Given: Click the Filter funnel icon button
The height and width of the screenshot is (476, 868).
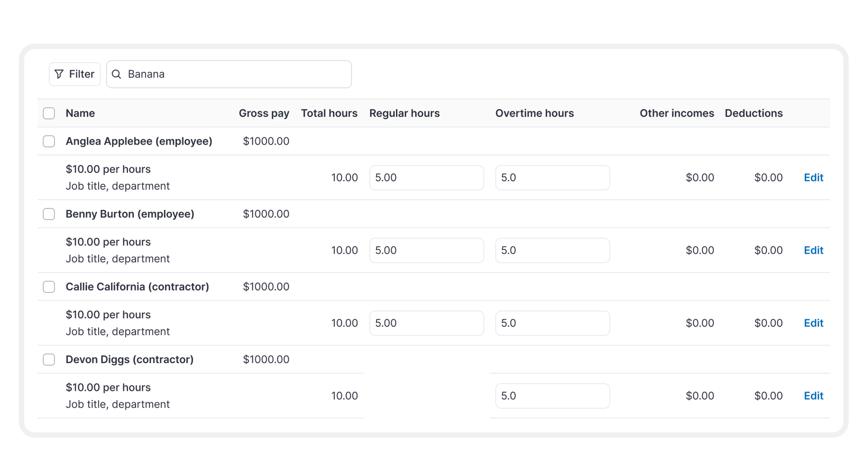Looking at the screenshot, I should (x=75, y=74).
